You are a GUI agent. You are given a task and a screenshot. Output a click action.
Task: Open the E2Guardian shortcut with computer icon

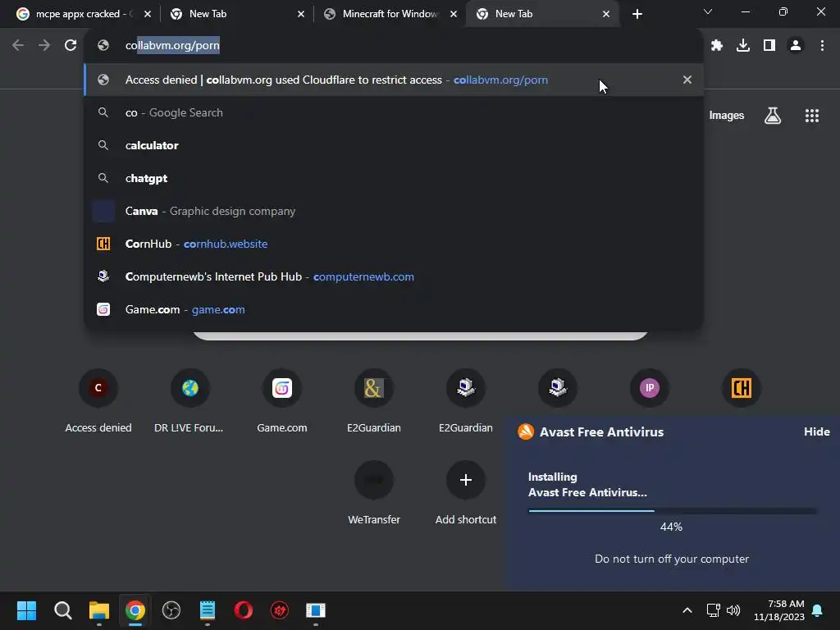coord(466,401)
